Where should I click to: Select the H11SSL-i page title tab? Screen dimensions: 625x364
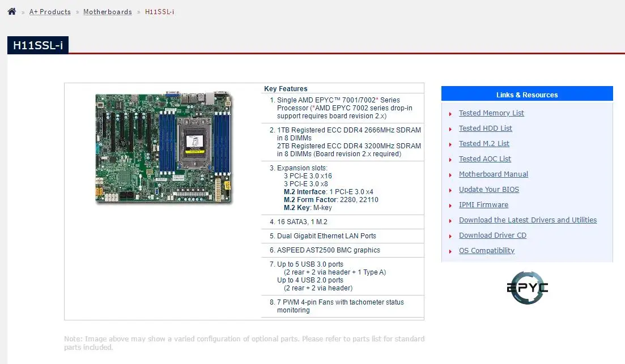(x=38, y=45)
